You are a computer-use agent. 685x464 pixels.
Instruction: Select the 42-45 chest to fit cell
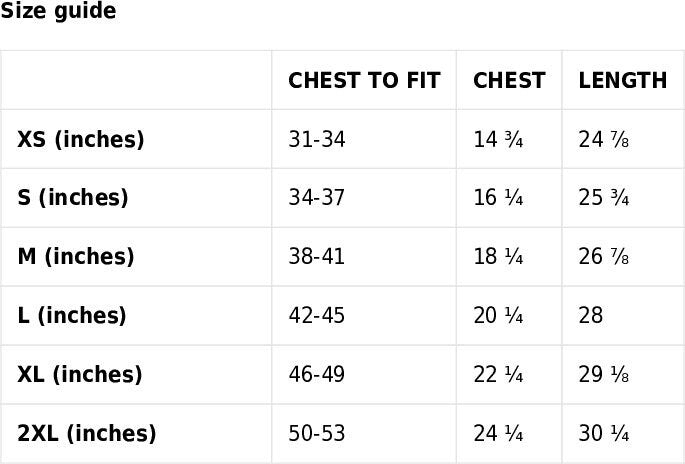coord(316,316)
